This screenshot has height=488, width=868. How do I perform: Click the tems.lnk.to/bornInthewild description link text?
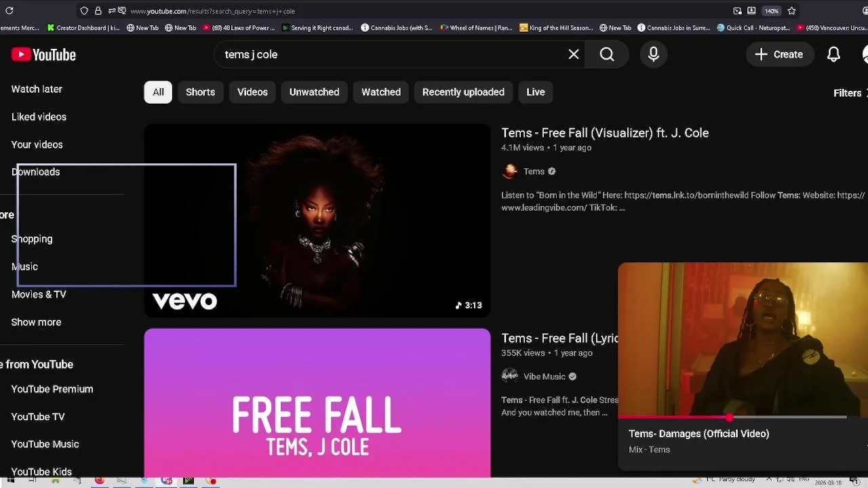pyautogui.click(x=686, y=195)
